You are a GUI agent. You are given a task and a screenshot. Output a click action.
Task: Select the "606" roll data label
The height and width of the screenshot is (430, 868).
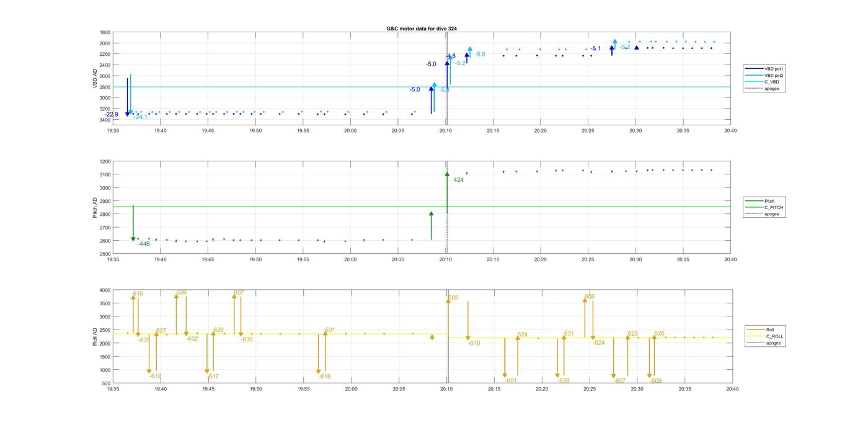point(590,297)
